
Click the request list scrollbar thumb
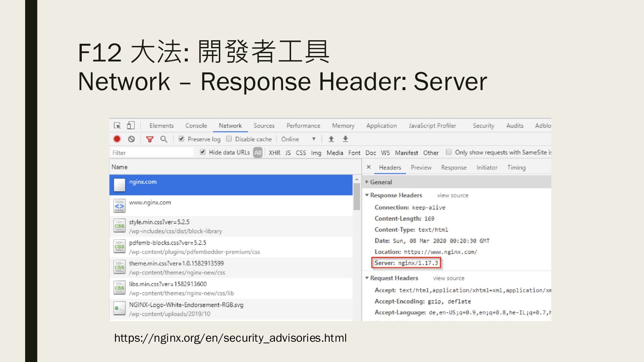(357, 196)
